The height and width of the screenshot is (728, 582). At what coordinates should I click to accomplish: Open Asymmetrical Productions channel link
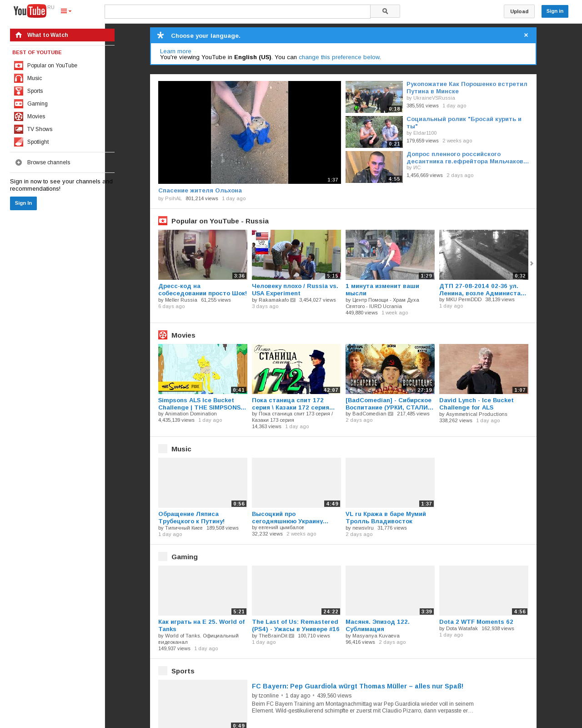[477, 414]
